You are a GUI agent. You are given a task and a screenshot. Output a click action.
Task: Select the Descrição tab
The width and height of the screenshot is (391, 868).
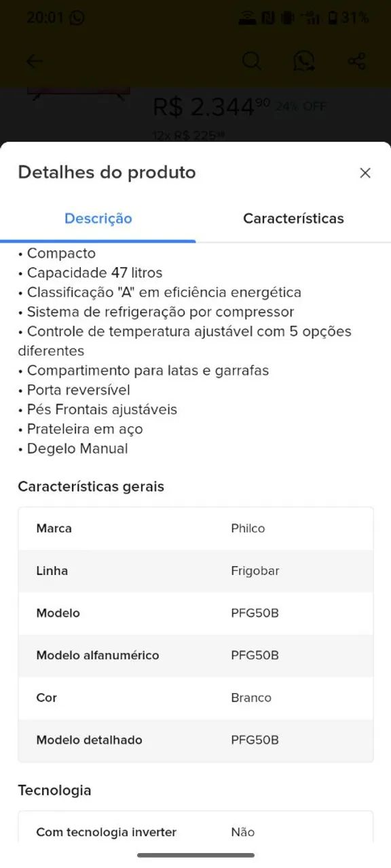[x=98, y=218]
